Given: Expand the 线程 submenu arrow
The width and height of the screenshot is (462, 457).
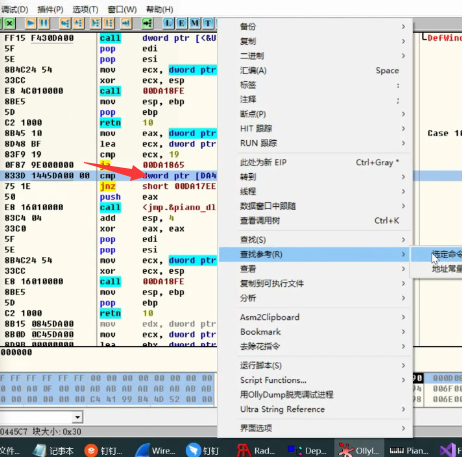Looking at the screenshot, I should pyautogui.click(x=403, y=191).
